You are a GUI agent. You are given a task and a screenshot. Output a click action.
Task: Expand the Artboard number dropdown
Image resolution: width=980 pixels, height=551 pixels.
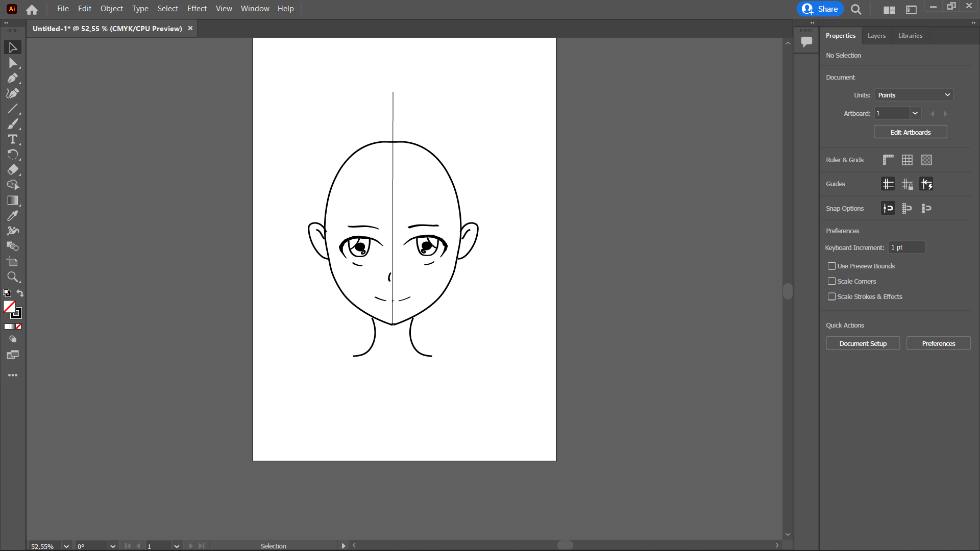pos(915,113)
